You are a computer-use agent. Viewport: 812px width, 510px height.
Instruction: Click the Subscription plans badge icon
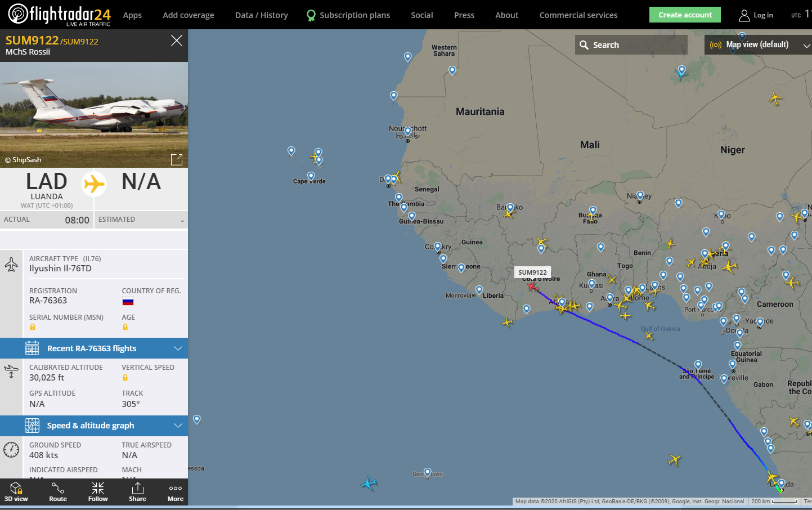pyautogui.click(x=311, y=16)
